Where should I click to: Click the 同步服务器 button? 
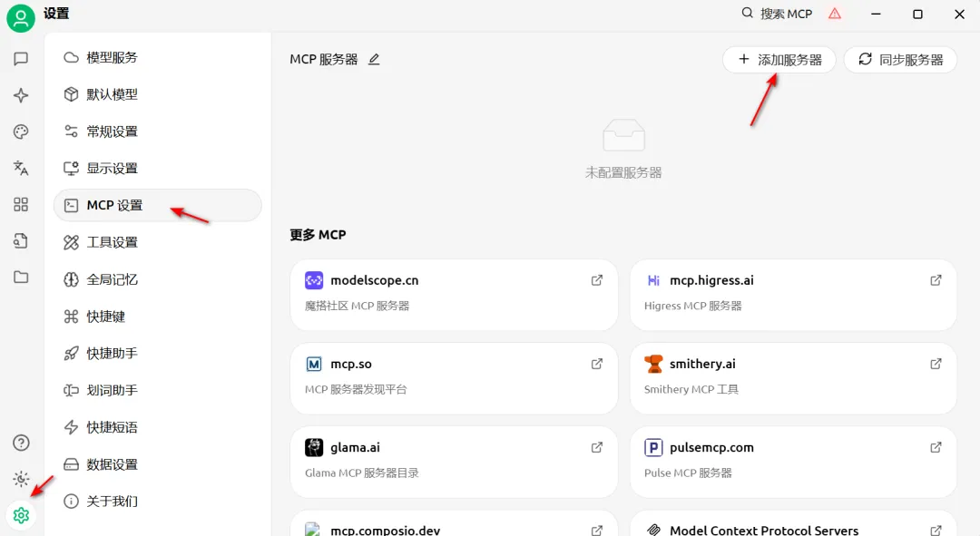(900, 60)
